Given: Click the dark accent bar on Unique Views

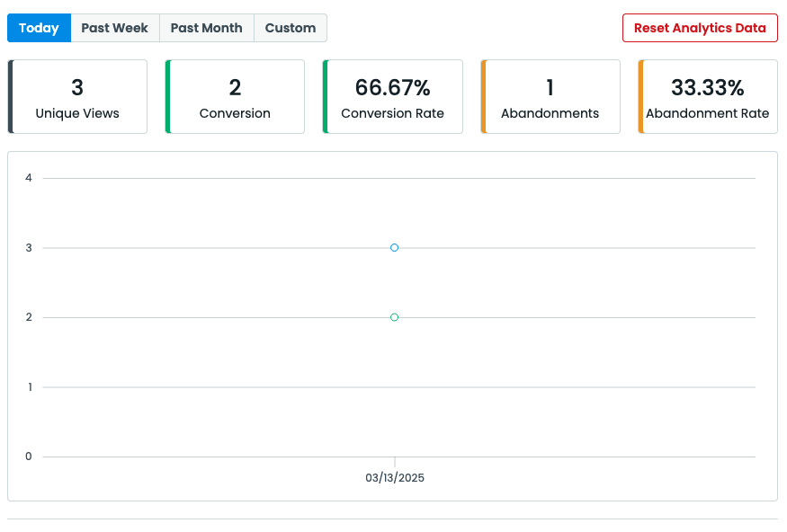Looking at the screenshot, I should pos(11,97).
